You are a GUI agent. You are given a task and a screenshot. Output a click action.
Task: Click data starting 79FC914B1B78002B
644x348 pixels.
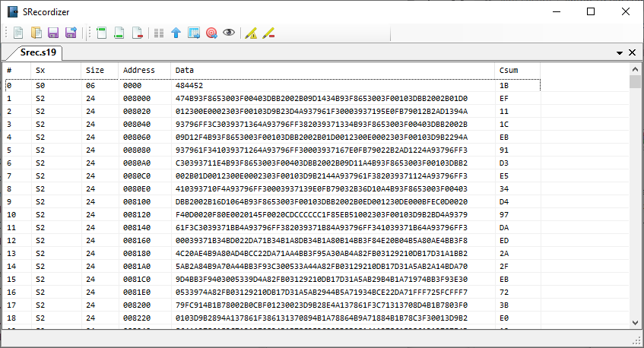322,305
